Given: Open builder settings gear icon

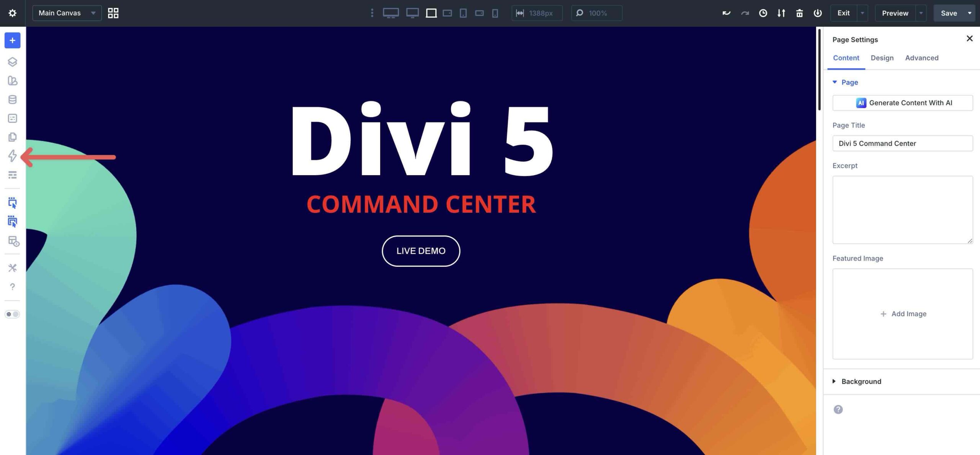Looking at the screenshot, I should point(12,13).
